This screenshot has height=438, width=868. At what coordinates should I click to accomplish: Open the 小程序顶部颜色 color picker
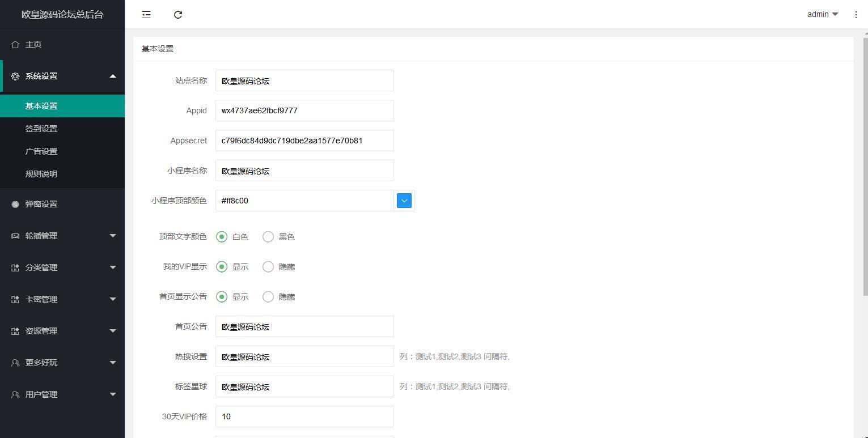click(x=404, y=200)
